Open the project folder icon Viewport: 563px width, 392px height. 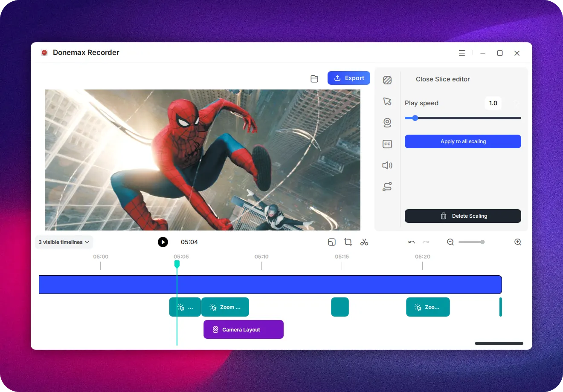[314, 78]
